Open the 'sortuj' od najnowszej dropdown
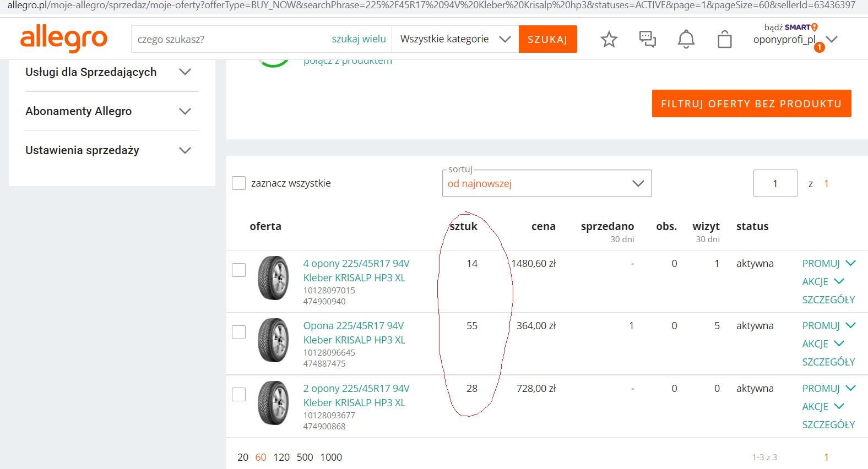Screen dimensions: 868x469 point(546,184)
